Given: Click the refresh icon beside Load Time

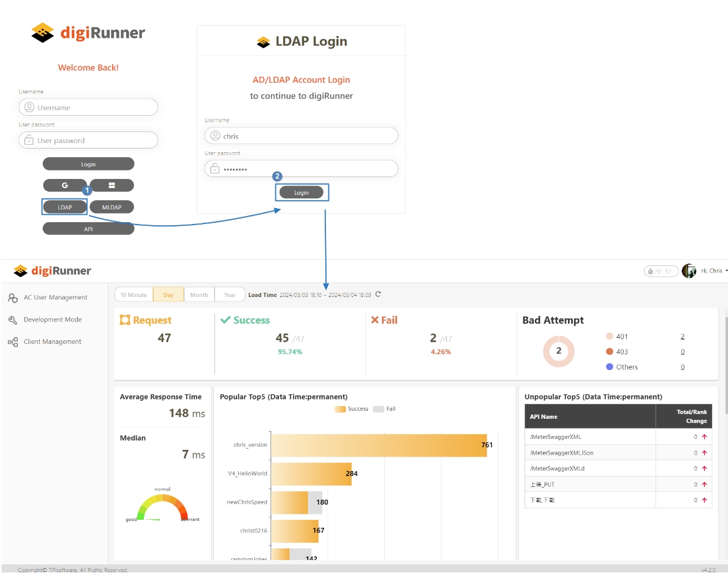Looking at the screenshot, I should click(378, 294).
